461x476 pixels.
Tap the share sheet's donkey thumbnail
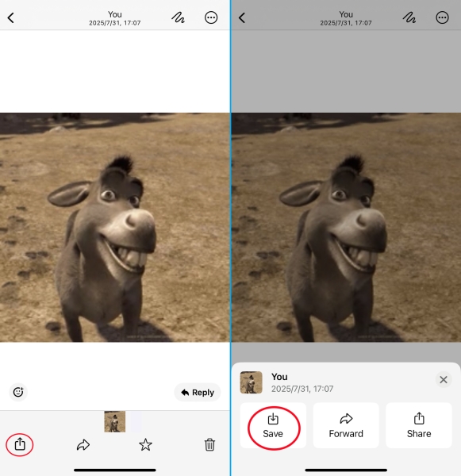(x=252, y=382)
